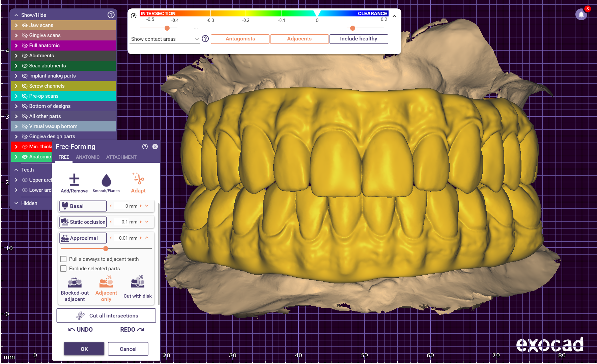Expand the Gingiva scans group
Viewport: 597px width, 364px height.
click(16, 35)
